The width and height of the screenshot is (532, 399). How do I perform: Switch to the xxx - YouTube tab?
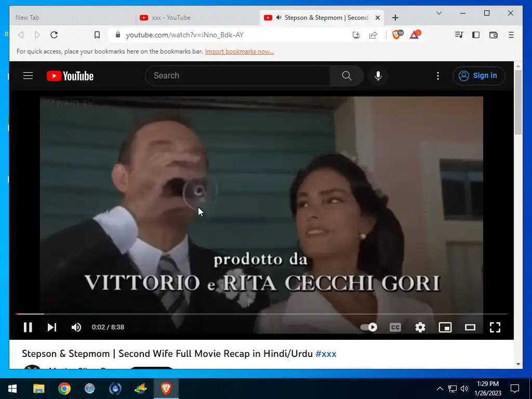(x=198, y=18)
